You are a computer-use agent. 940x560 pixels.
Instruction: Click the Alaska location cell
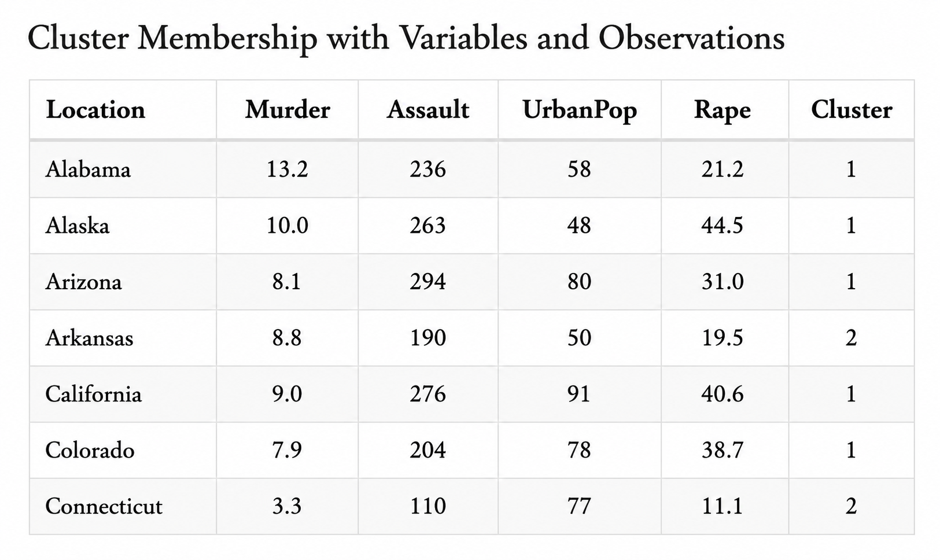pyautogui.click(x=78, y=225)
